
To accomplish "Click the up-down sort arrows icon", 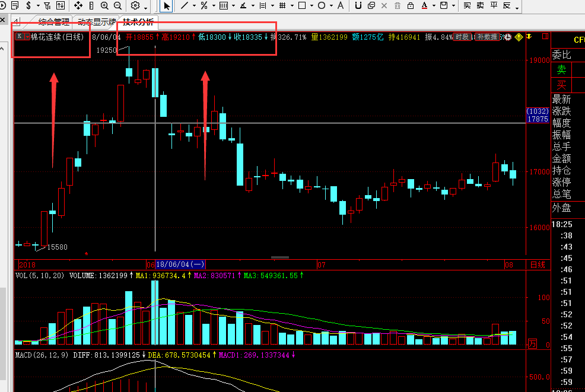I will 60,5.
